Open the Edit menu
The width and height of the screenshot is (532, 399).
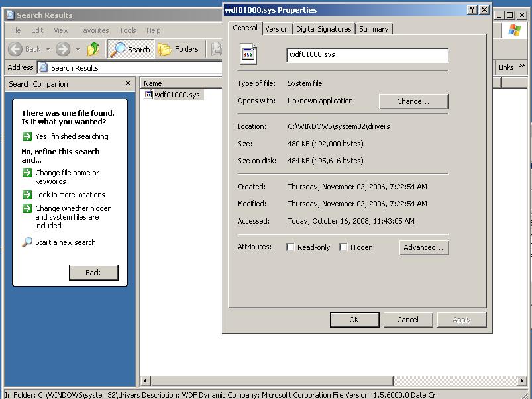tap(37, 30)
